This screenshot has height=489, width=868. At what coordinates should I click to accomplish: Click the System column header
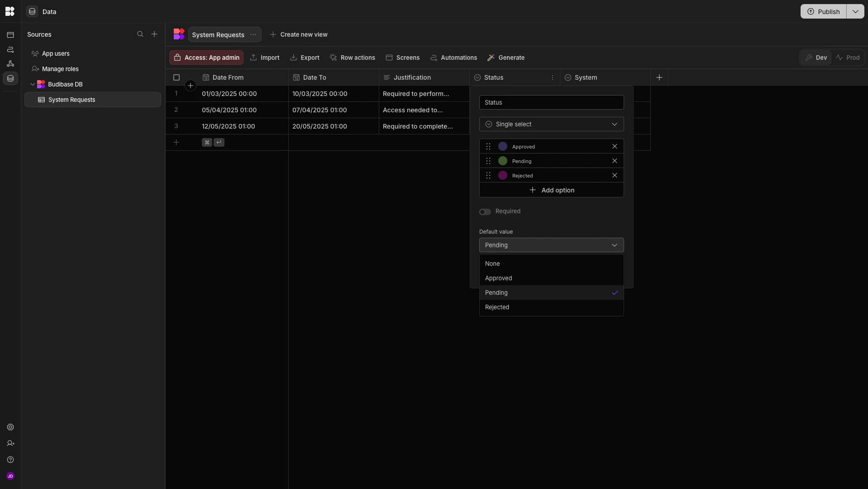(605, 77)
